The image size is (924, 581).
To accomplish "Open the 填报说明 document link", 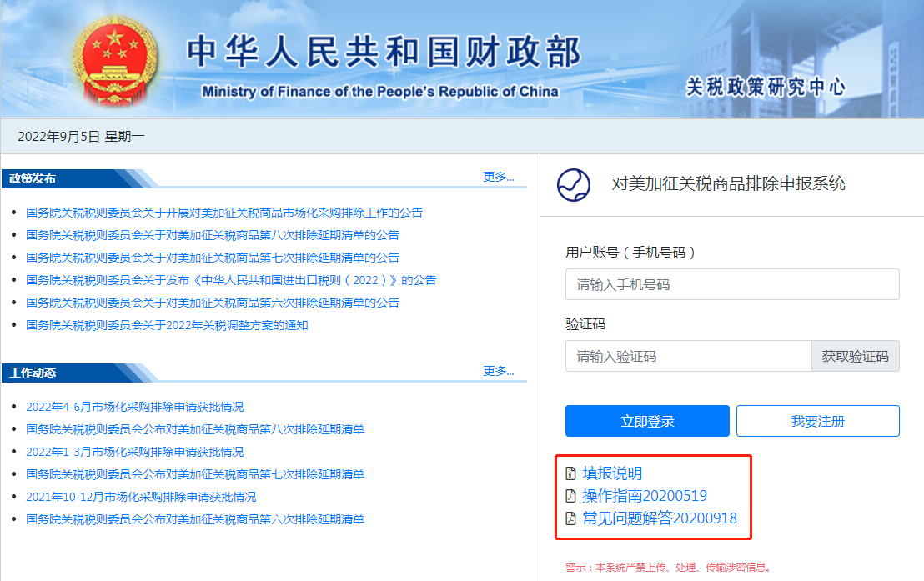I will pyautogui.click(x=612, y=473).
